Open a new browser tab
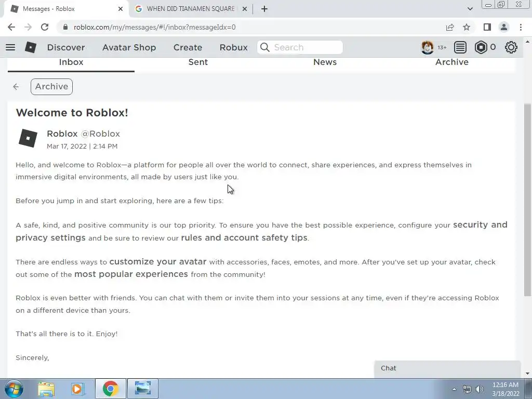The width and height of the screenshot is (532, 399). [x=264, y=9]
